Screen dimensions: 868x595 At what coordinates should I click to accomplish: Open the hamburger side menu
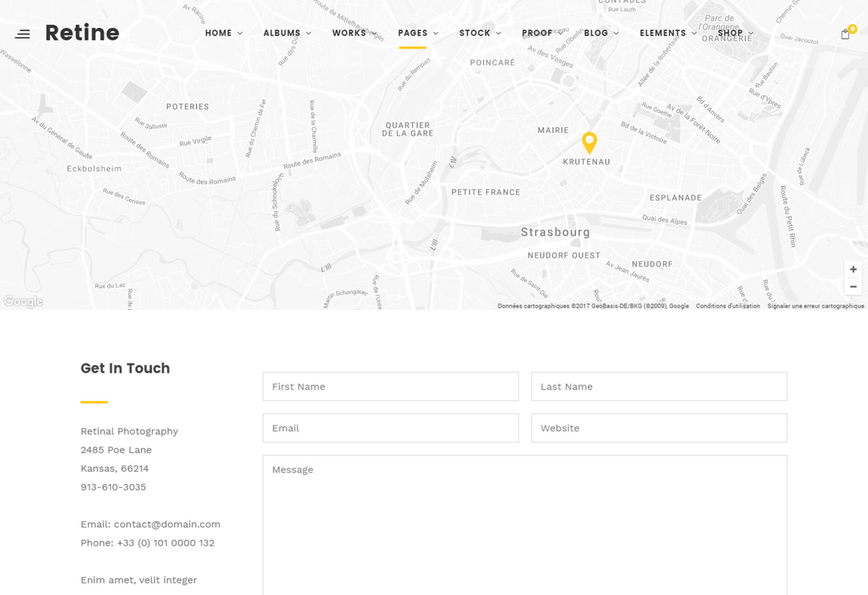point(22,34)
